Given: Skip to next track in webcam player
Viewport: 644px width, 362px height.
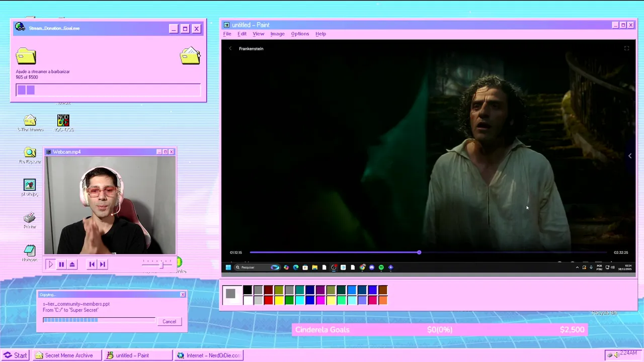Looking at the screenshot, I should [103, 264].
